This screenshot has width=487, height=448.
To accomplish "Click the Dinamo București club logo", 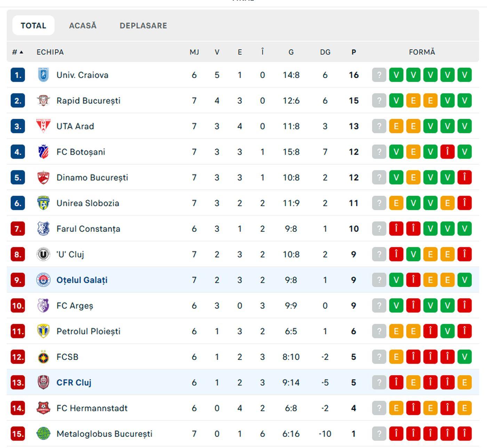I will coord(43,178).
